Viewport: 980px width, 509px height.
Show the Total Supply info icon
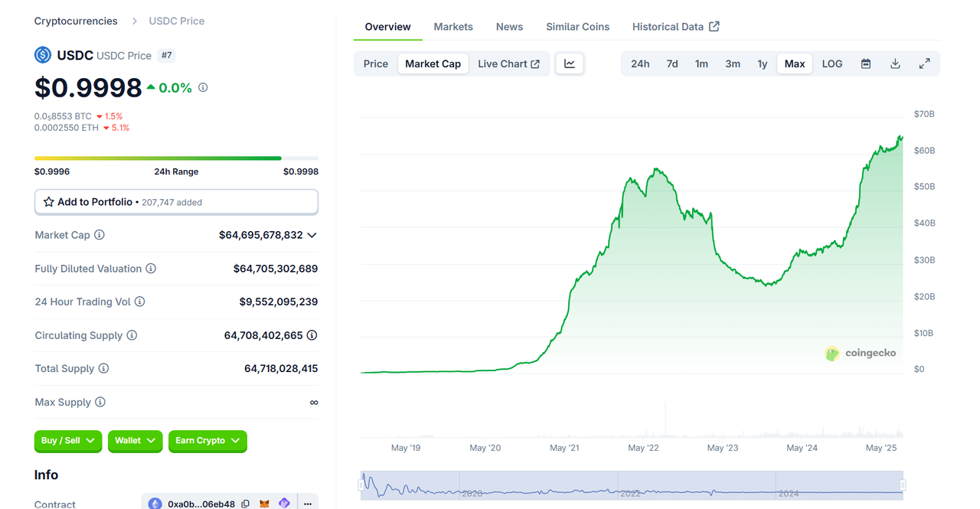(x=103, y=368)
